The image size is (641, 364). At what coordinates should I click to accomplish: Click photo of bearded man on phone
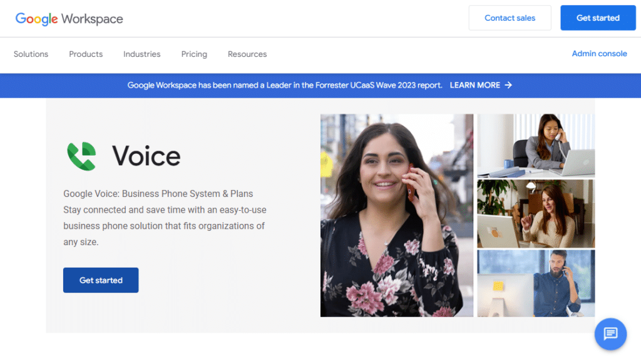[x=536, y=283]
